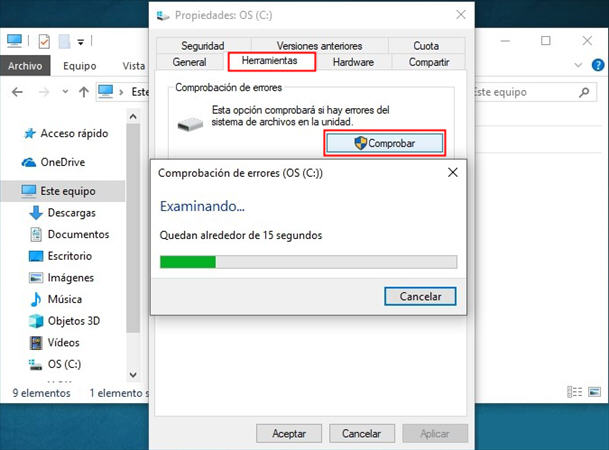Open recent locations dropdown chevron

point(65,92)
